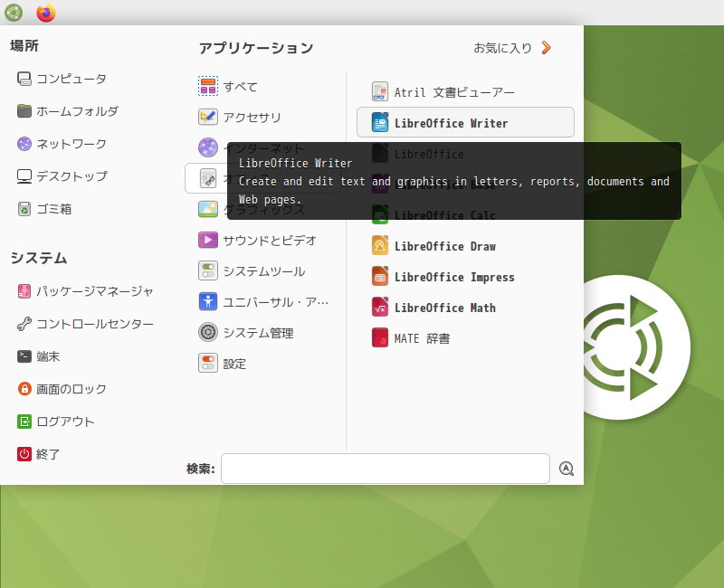Open the ホームフォルダ folder
Viewport: 724px width, 588px height.
tap(68, 111)
